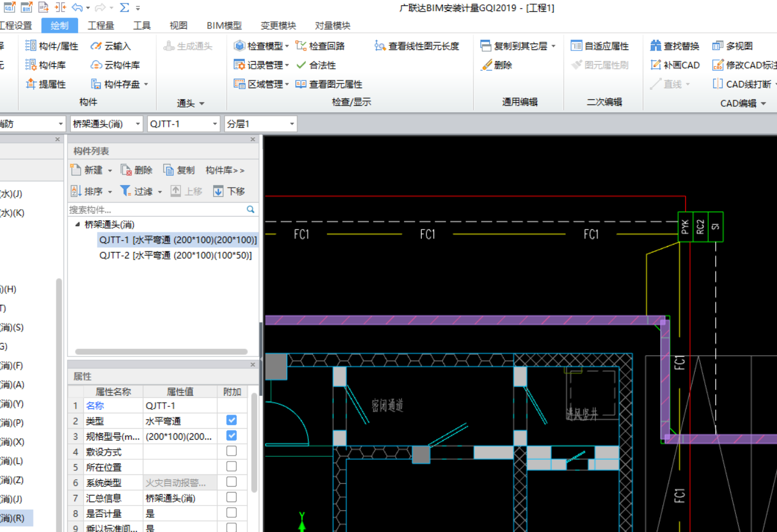Select QJTT-2 [水平弯通 (200*100)(100*50)] item
The width and height of the screenshot is (777, 532).
pyautogui.click(x=176, y=255)
